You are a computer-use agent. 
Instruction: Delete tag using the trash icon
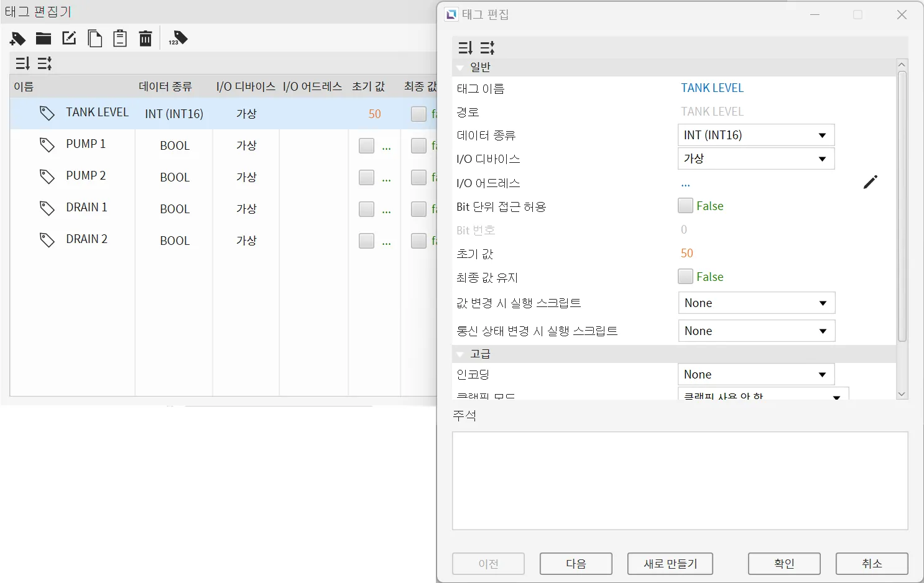click(x=146, y=39)
